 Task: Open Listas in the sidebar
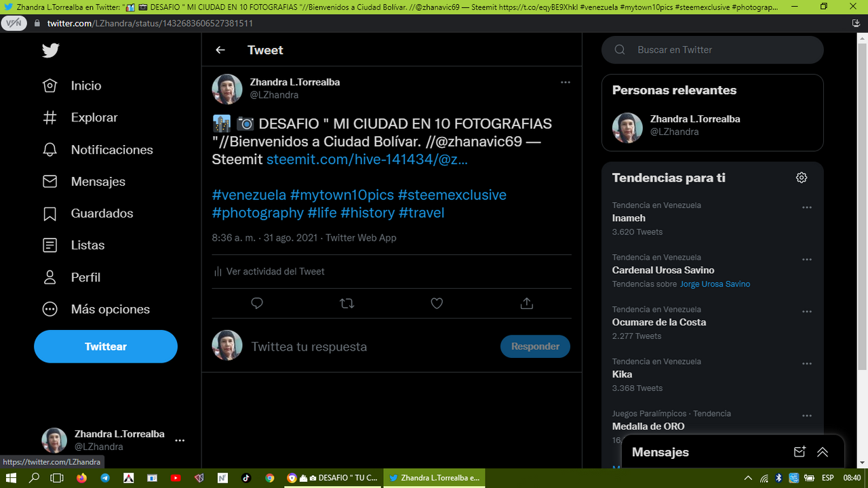point(73,245)
